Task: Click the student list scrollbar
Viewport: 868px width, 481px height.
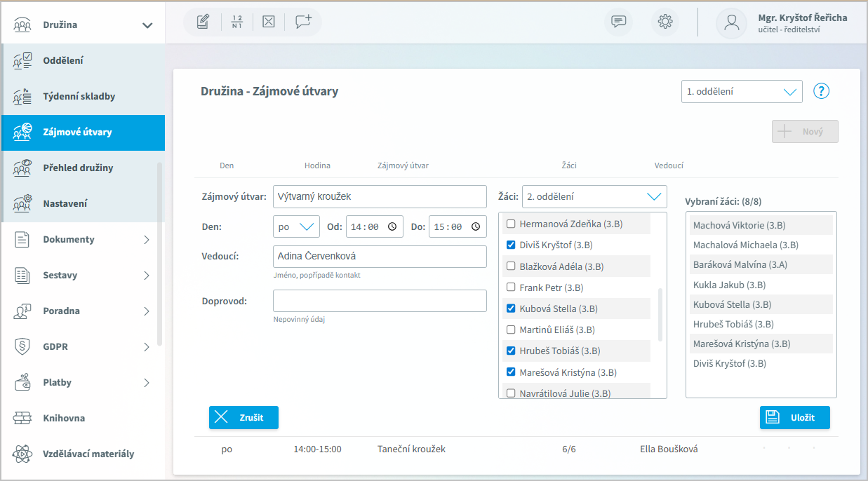Action: pos(659,313)
